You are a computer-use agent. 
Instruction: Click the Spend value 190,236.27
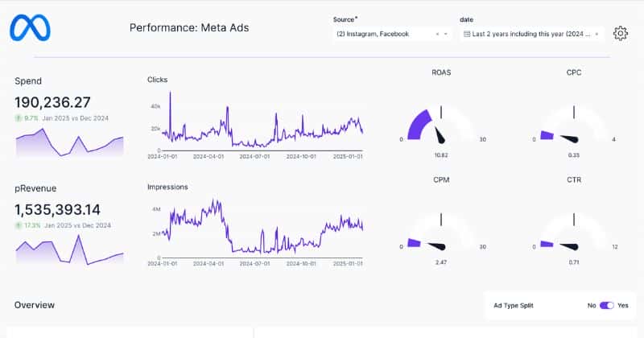[x=52, y=102]
